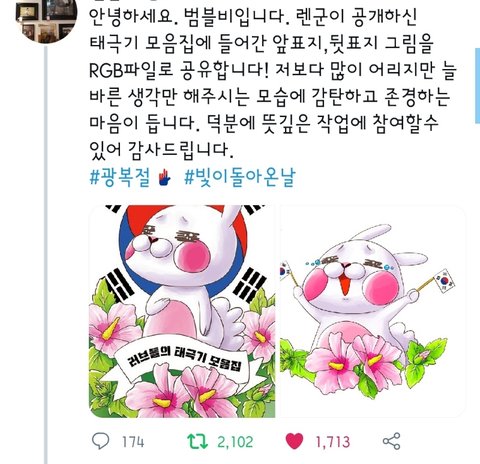The image size is (480, 464).
Task: Show the 2,102 retweets list
Action: (x=235, y=442)
